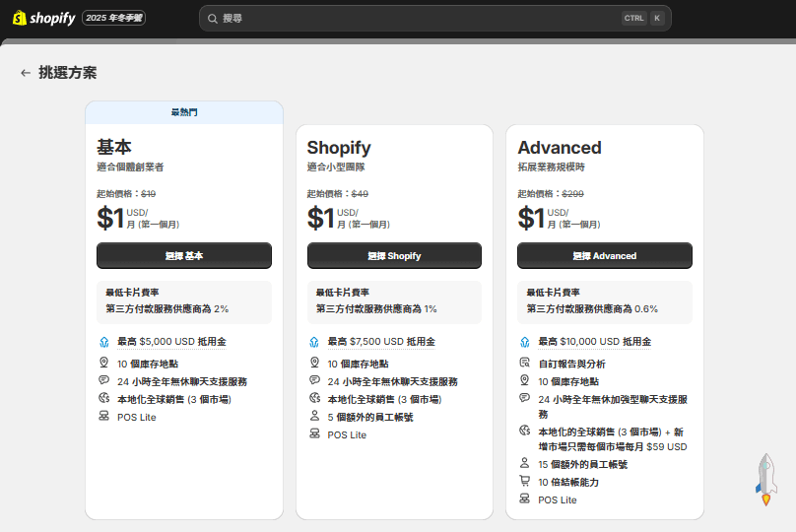Click the magnifier icon in the search bar
The width and height of the screenshot is (796, 532).
coord(212,19)
